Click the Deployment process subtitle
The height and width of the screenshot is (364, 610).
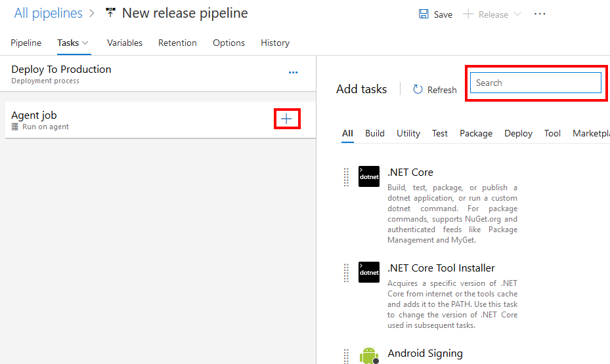tap(45, 81)
